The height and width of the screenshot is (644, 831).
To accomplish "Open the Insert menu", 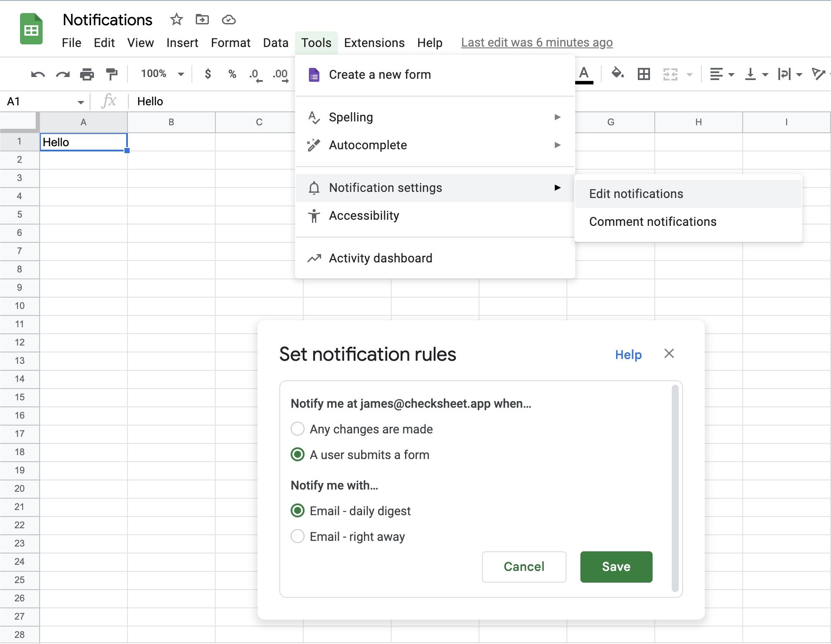I will pyautogui.click(x=182, y=43).
